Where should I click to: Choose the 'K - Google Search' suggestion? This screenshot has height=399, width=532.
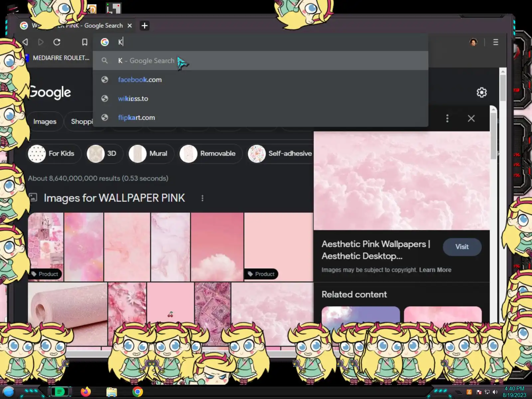click(260, 61)
